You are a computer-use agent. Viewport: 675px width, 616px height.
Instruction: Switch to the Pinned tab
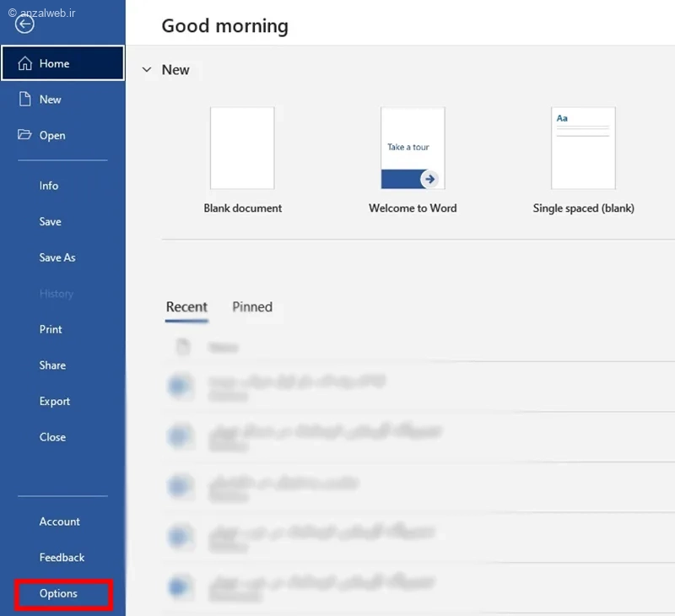(252, 307)
